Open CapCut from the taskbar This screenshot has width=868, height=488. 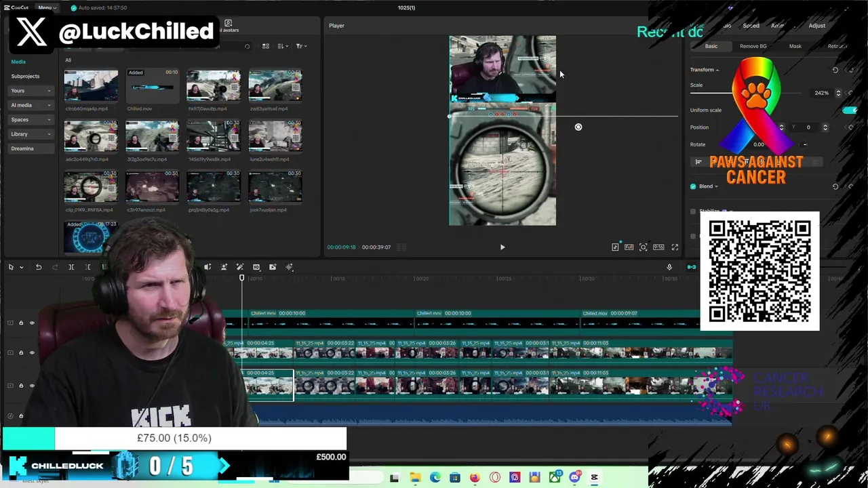[x=595, y=478]
